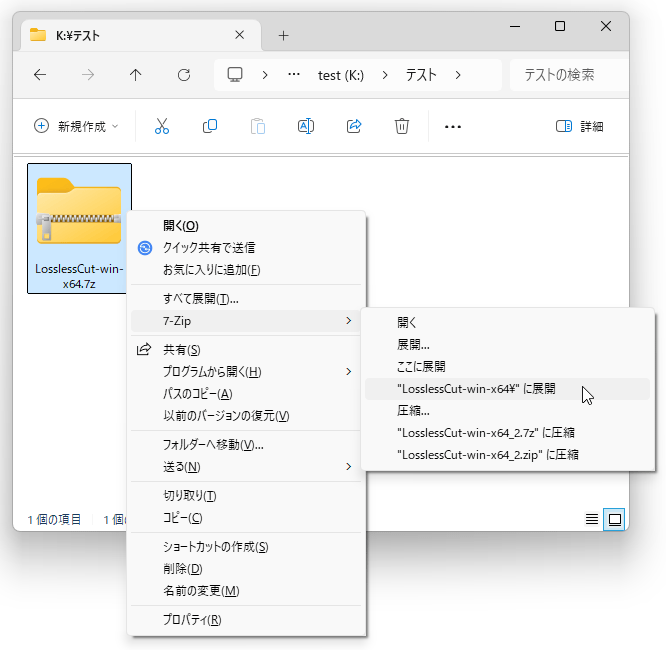The width and height of the screenshot is (666, 650).
Task: Expand 送る(N) submenu
Action: coord(246,467)
